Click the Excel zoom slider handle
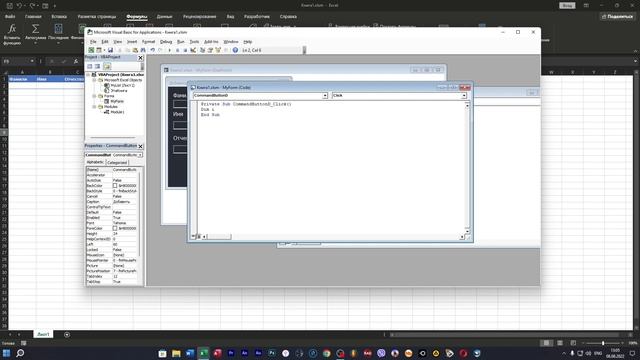This screenshot has height=360, width=640. 603,343
